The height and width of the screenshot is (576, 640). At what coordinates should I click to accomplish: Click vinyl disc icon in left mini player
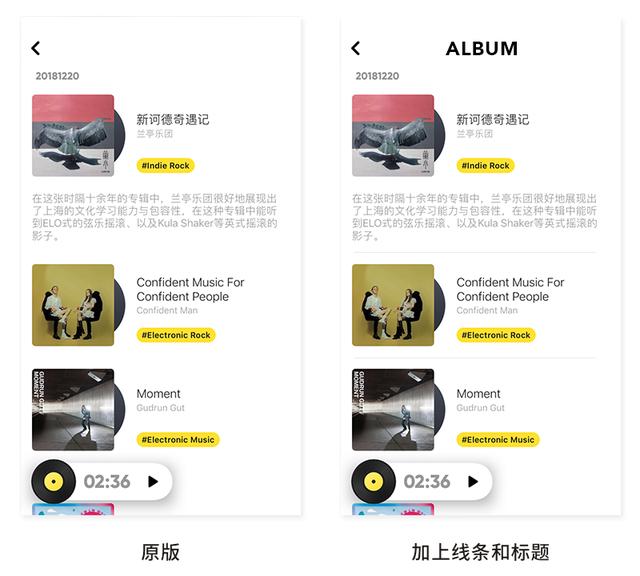pyautogui.click(x=53, y=481)
